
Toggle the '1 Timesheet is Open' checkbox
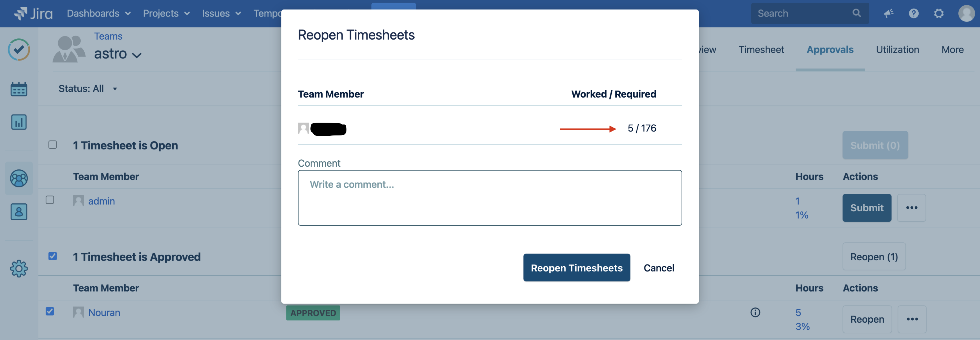(52, 145)
